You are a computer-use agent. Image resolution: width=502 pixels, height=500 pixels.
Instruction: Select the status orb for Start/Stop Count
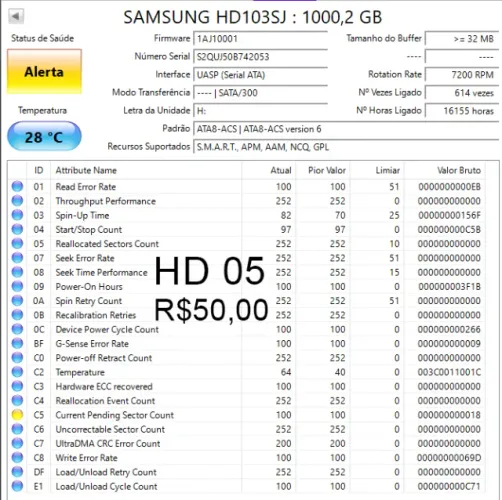pos(17,230)
